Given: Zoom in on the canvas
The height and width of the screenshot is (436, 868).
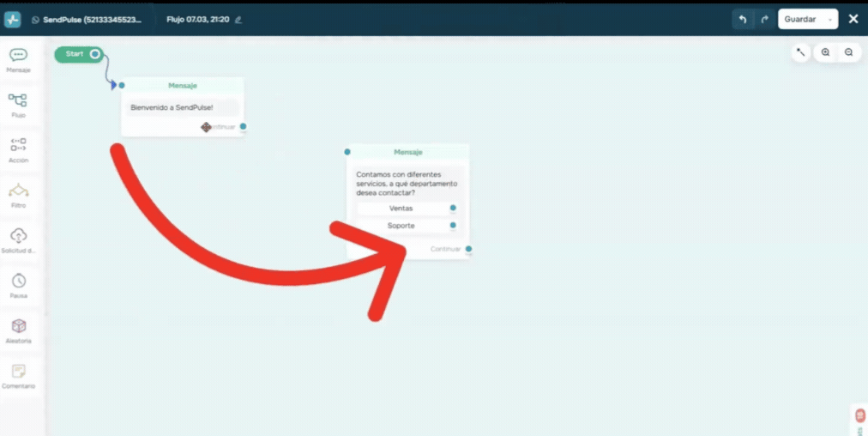Looking at the screenshot, I should [825, 52].
